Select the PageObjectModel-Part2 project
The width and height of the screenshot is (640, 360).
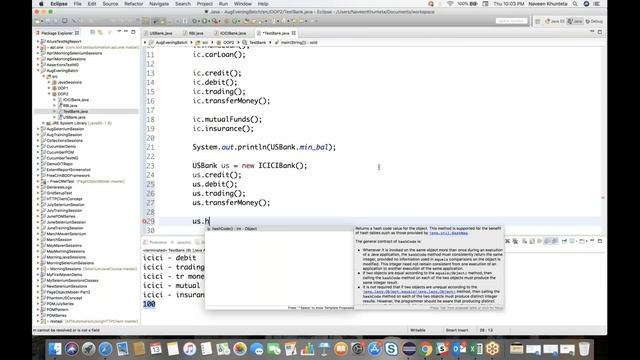click(x=68, y=292)
